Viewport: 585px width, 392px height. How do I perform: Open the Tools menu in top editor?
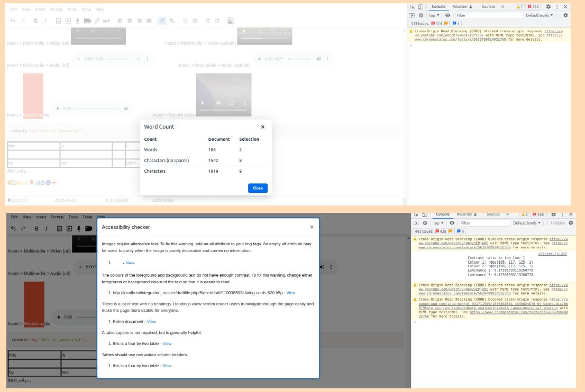[x=72, y=10]
